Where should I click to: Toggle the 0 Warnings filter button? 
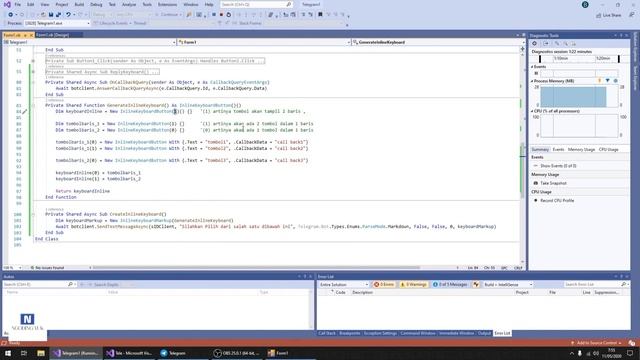coord(413,284)
